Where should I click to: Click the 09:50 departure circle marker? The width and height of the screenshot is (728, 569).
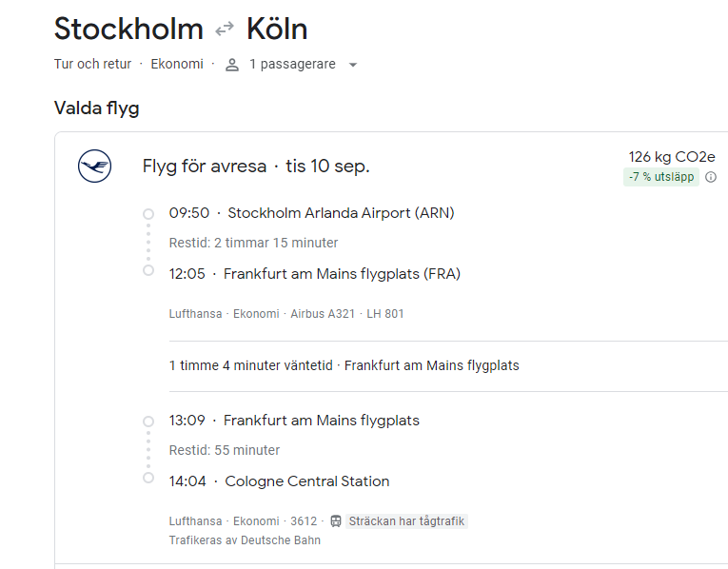148,214
